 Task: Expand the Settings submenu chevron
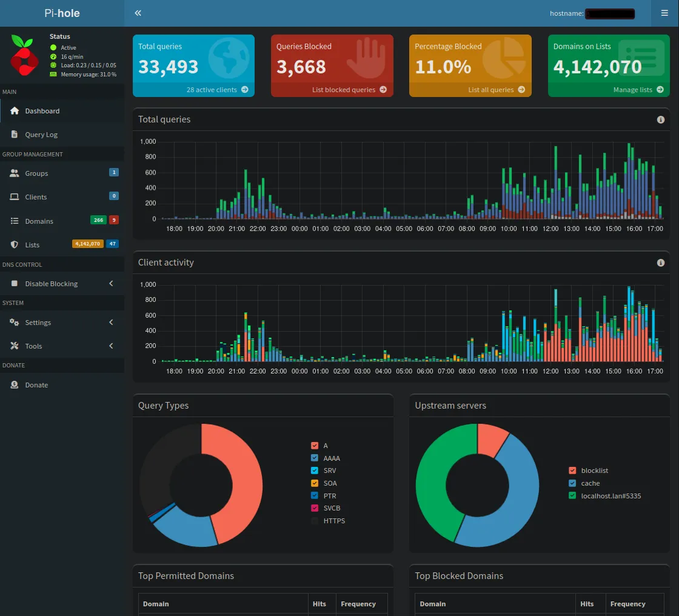[x=112, y=323]
